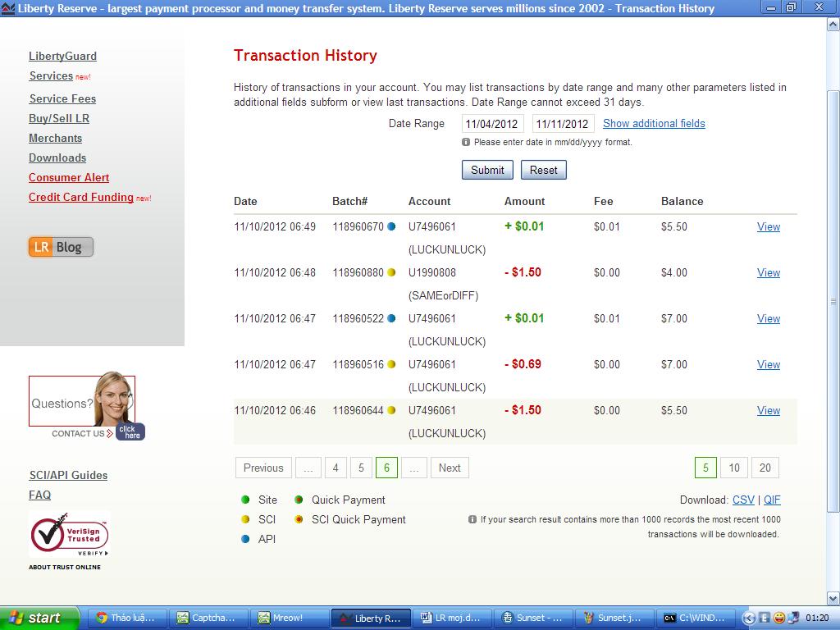Open the Services sidebar link
The width and height of the screenshot is (840, 630).
click(51, 76)
